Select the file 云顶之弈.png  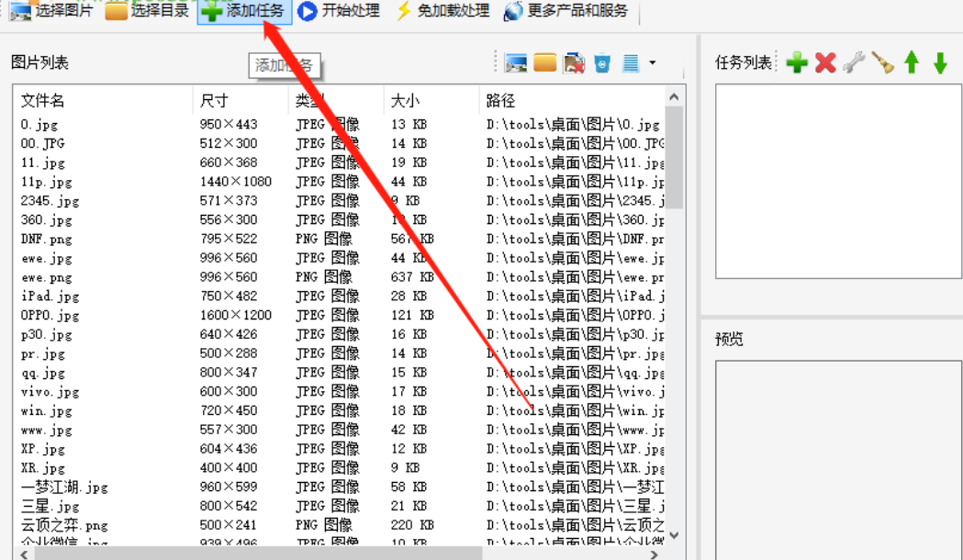pyautogui.click(x=64, y=525)
